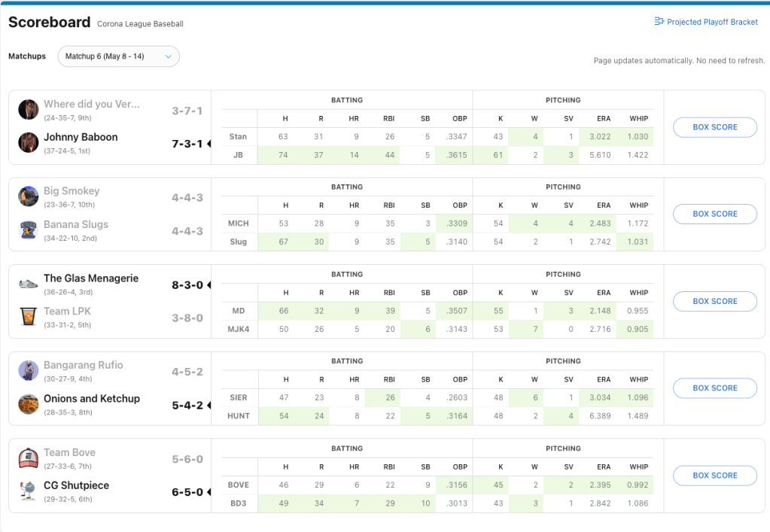Open box score for CG Shutpiece matchup
The width and height of the screenshot is (770, 532).
click(714, 476)
